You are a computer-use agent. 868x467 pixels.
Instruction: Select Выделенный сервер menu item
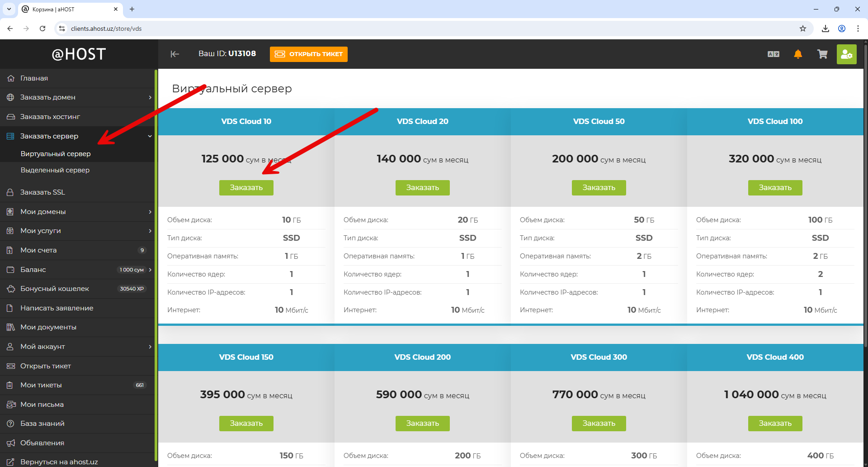55,170
